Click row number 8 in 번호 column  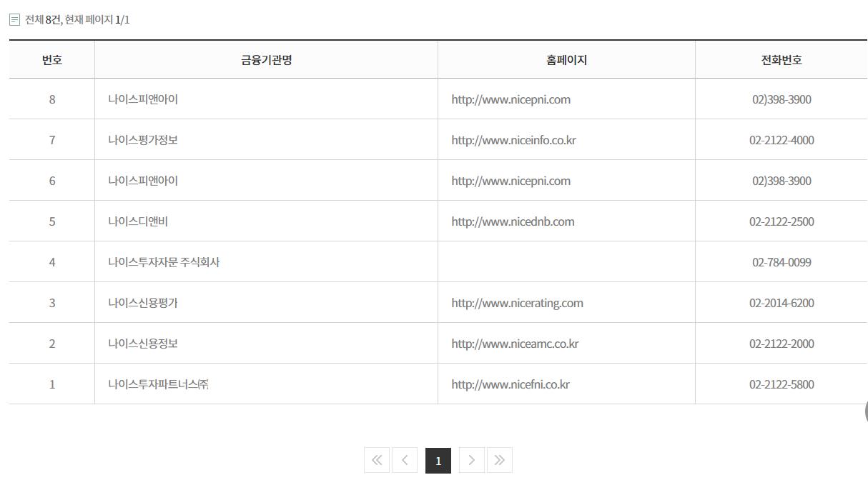pos(51,99)
